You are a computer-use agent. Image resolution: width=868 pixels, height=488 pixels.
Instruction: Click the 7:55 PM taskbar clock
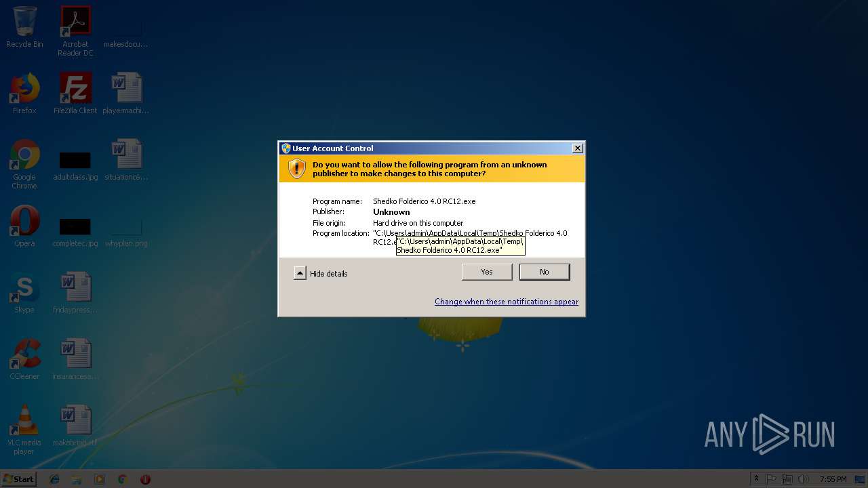[x=833, y=479]
